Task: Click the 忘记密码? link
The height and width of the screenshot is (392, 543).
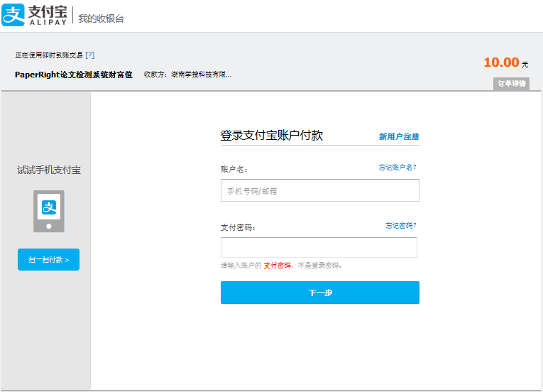Action: click(x=401, y=226)
